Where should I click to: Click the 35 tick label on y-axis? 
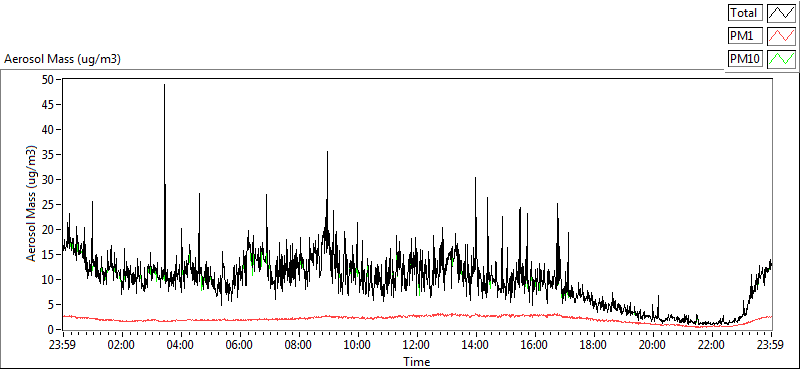(x=47, y=155)
